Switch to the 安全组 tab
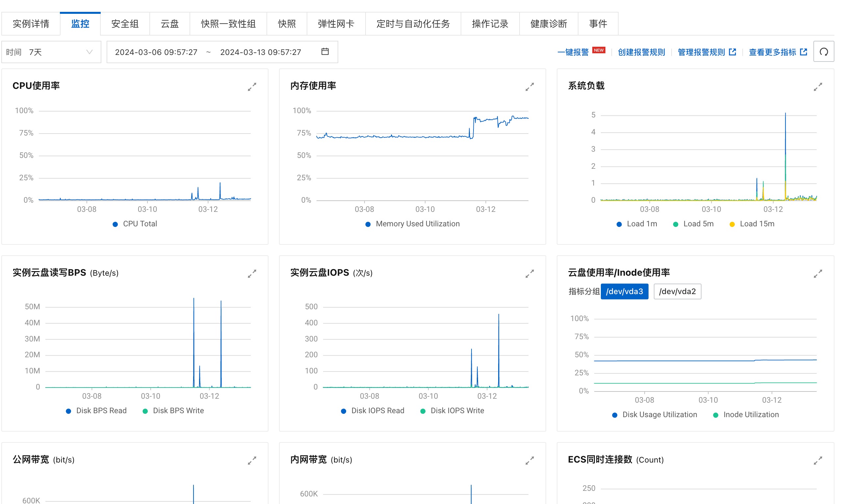The height and width of the screenshot is (504, 843). [x=125, y=24]
